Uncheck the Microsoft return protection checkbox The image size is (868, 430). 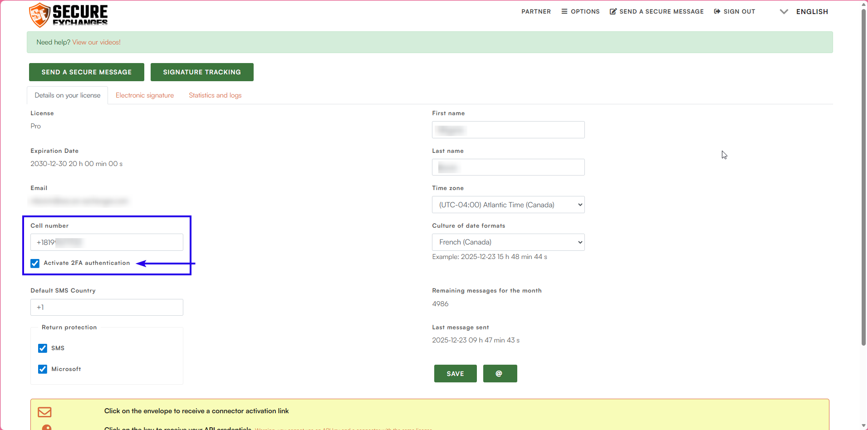43,369
